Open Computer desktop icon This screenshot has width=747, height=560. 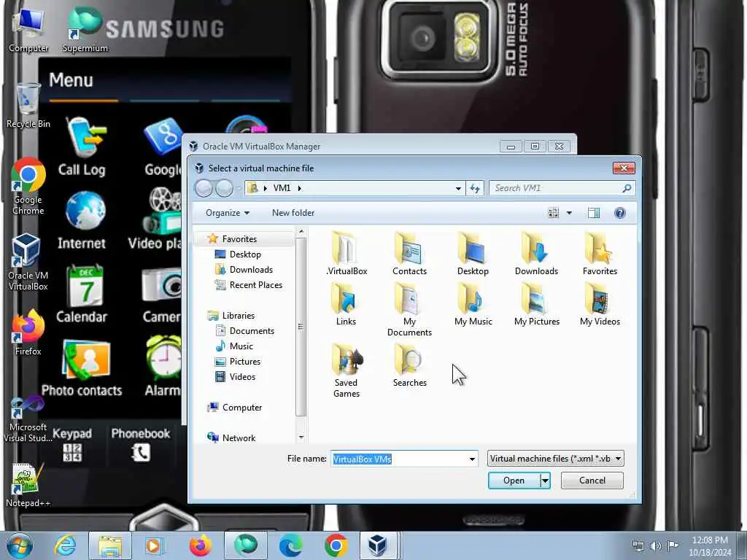point(28,30)
